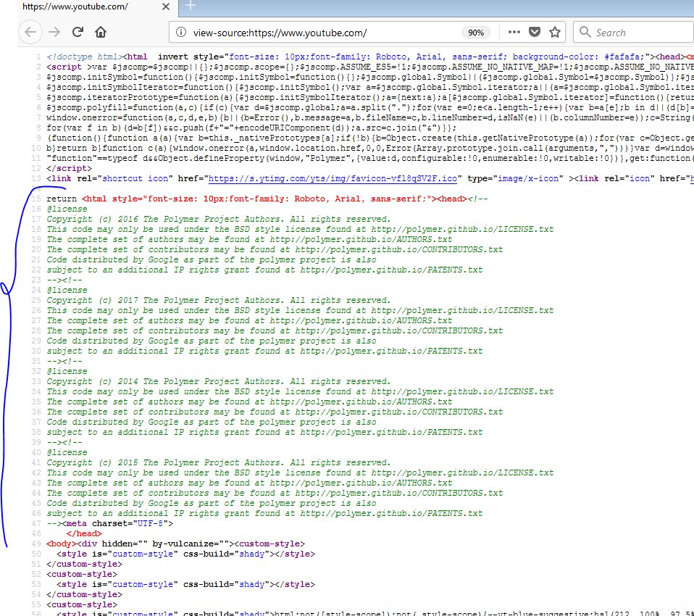Click '<meta charset="UTF-8">' on line 47
This screenshot has width=694, height=616.
(118, 523)
